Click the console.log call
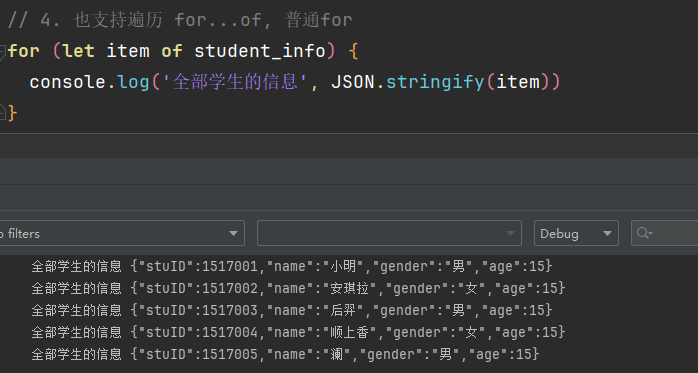The height and width of the screenshot is (373, 698). point(89,82)
